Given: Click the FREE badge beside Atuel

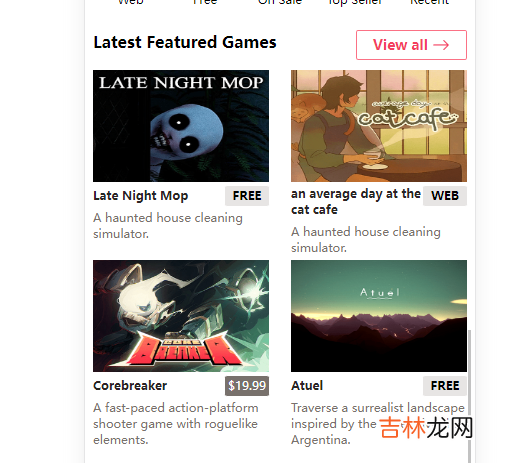Looking at the screenshot, I should coord(445,386).
